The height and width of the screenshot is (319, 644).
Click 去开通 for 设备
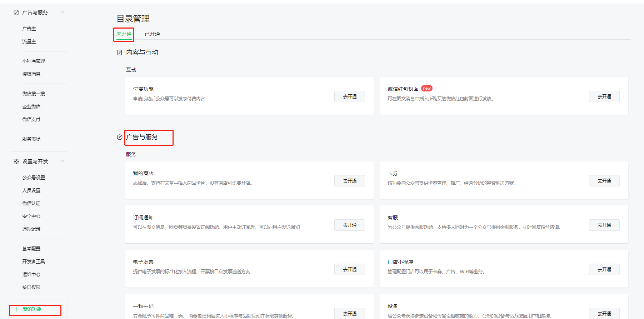604,313
